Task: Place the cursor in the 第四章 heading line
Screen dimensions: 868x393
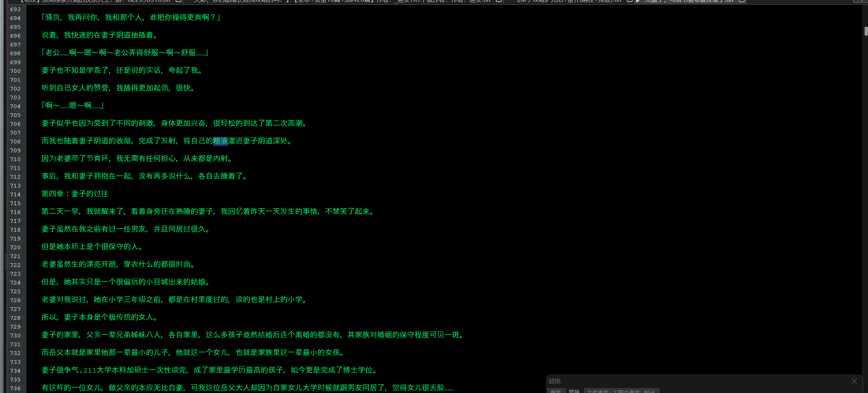Action: tap(75, 194)
